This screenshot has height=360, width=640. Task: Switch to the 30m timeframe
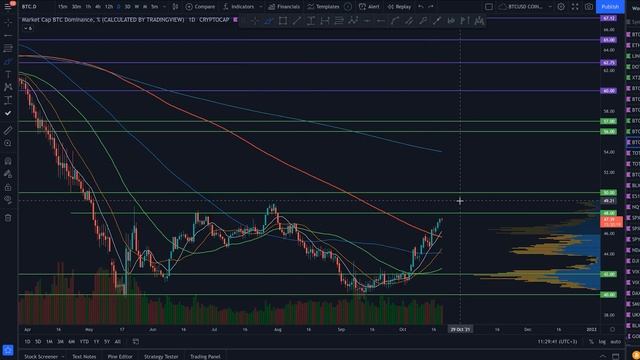[76, 7]
